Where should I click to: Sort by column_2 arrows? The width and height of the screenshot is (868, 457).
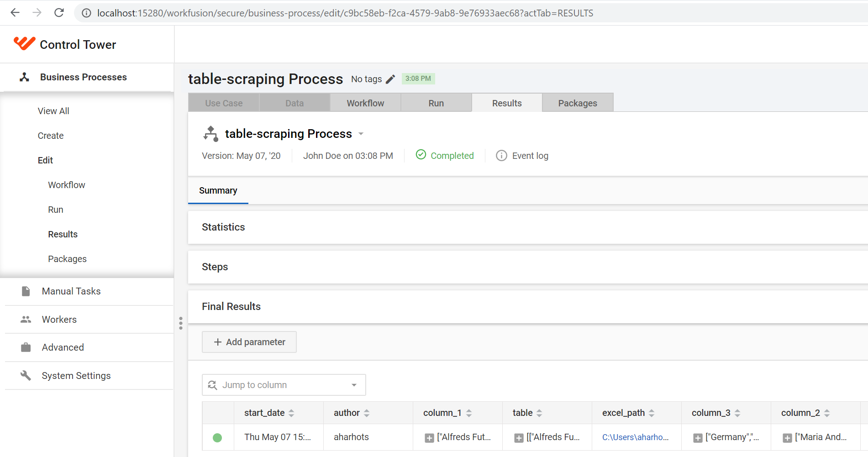click(827, 413)
